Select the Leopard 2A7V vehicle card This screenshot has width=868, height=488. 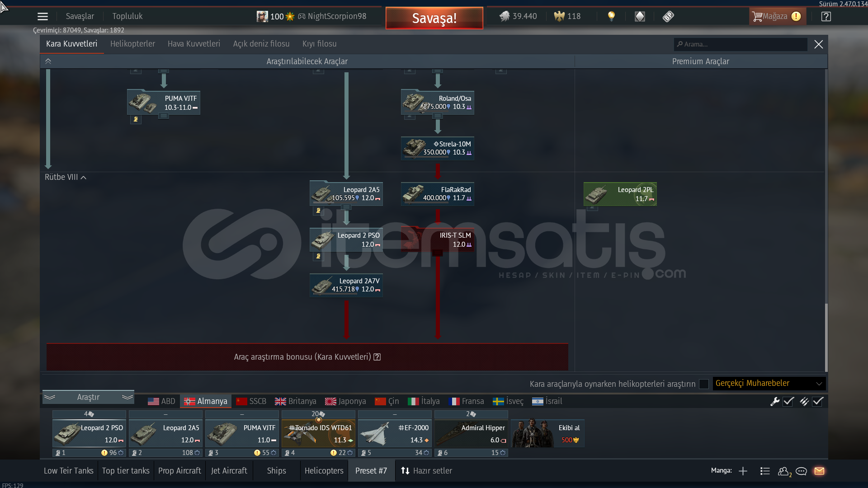(346, 285)
